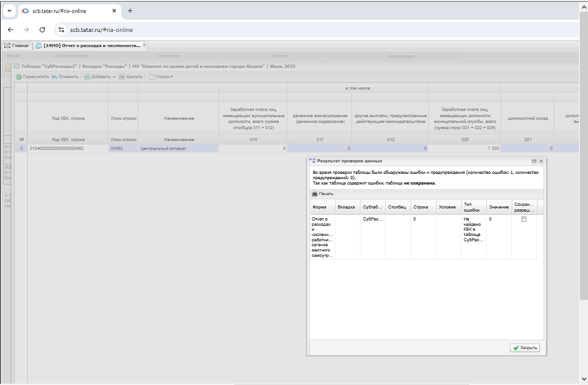Close the Результат проверки данных dialog via X
The width and height of the screenshot is (588, 385).
pos(541,161)
